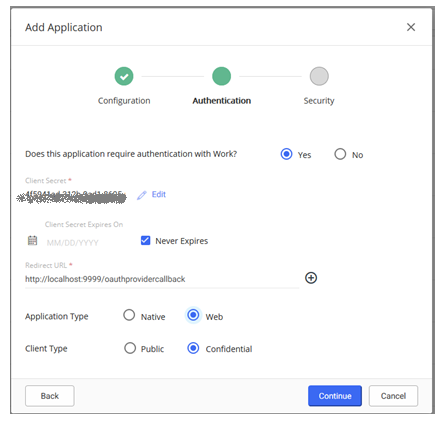Image resolution: width=440 pixels, height=421 pixels.
Task: Click the Authentication step circle
Action: pyautogui.click(x=221, y=76)
